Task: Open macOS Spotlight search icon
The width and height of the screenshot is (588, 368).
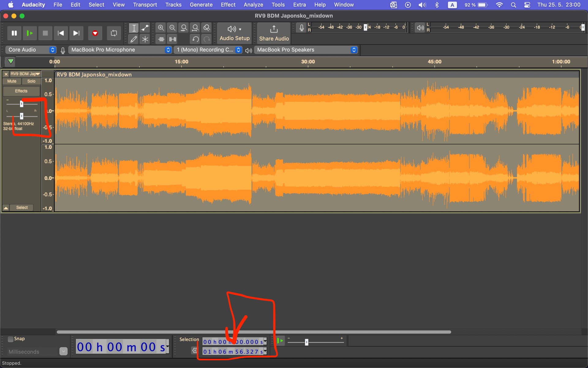Action: (514, 5)
